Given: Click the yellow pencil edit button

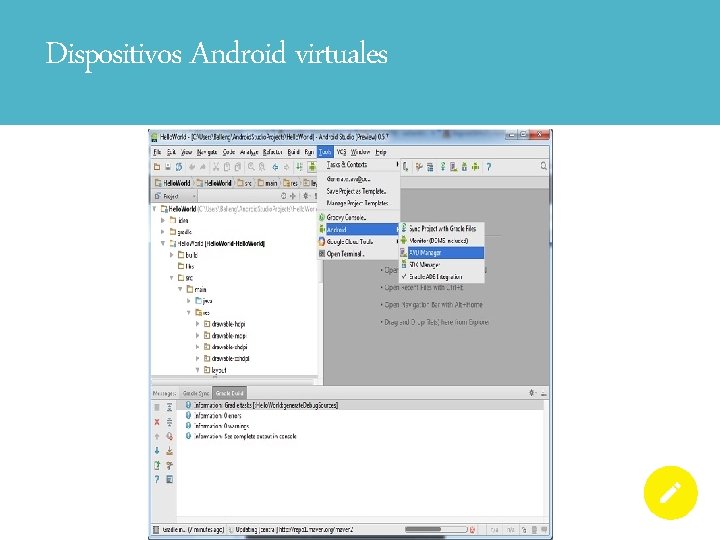Looking at the screenshot, I should (670, 493).
